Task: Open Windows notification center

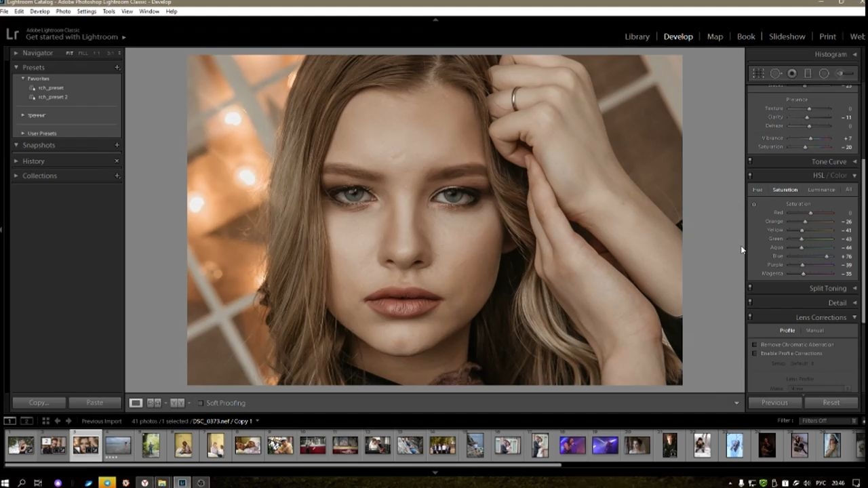Action: pos(856,483)
